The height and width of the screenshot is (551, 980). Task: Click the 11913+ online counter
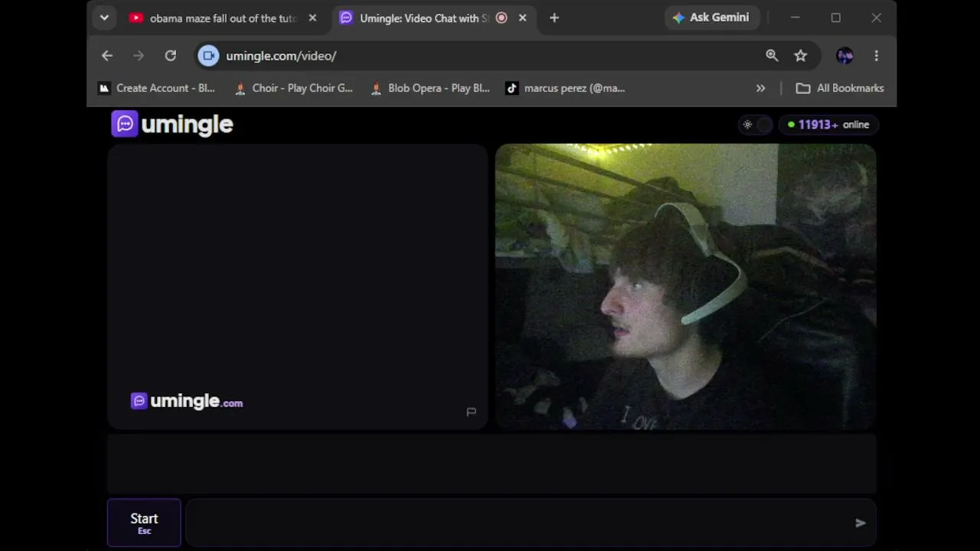[x=829, y=125]
